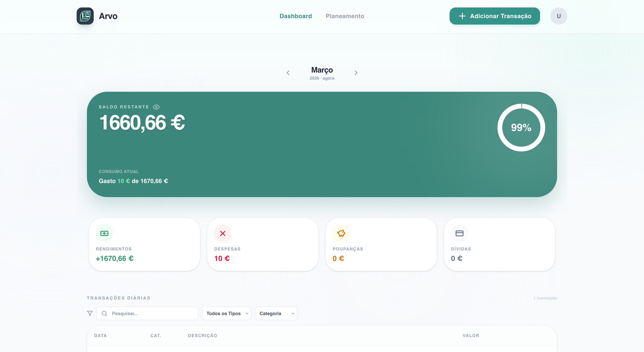This screenshot has width=644, height=352.
Task: Open the user avatar menu U
Action: (x=559, y=16)
